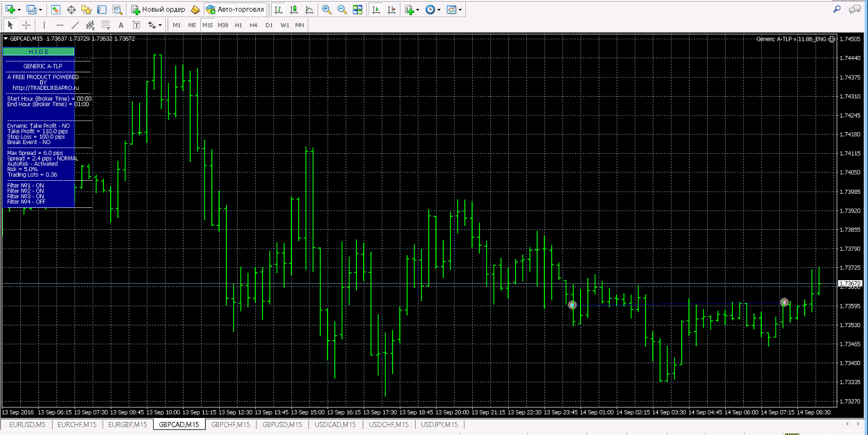Launch MetaEditor via the yellow book icon

195,10
